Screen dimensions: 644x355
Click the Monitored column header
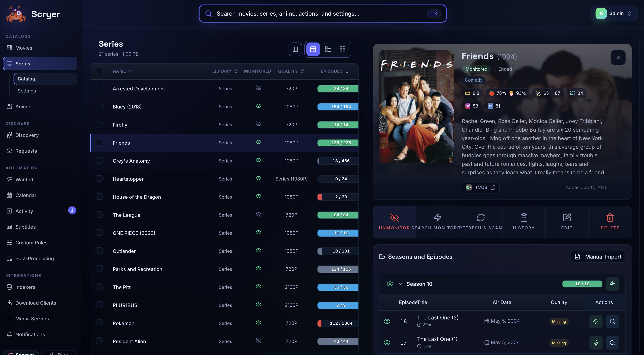click(258, 71)
